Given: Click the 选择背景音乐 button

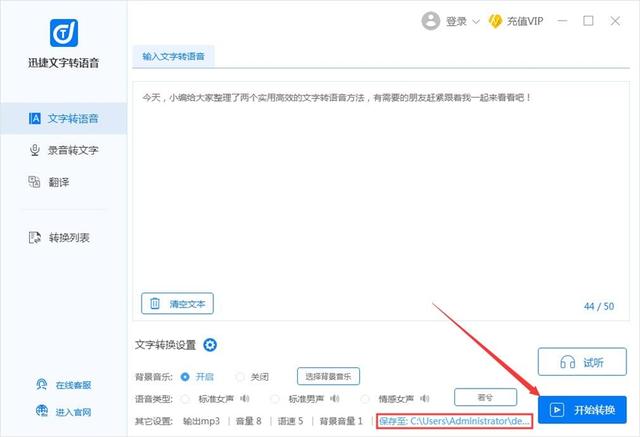Looking at the screenshot, I should point(328,376).
